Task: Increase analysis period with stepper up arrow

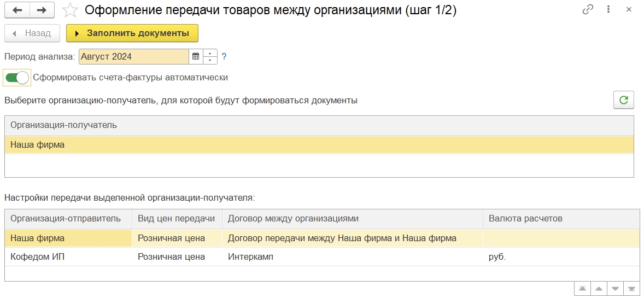Action: [x=210, y=53]
